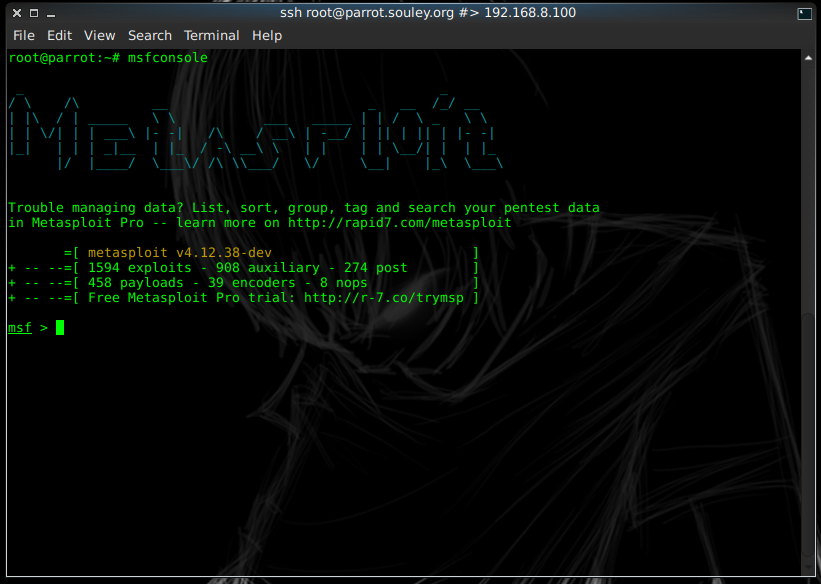Click the underlined msf prompt text
821x584 pixels.
(20, 328)
